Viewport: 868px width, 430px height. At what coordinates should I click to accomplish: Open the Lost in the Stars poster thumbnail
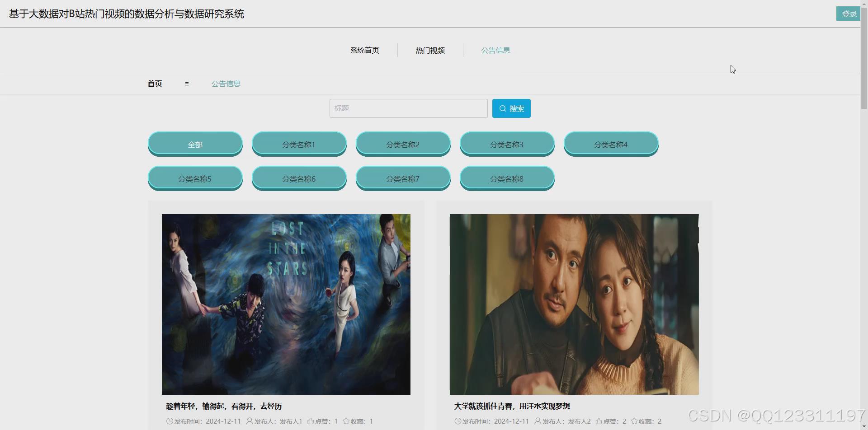[286, 304]
